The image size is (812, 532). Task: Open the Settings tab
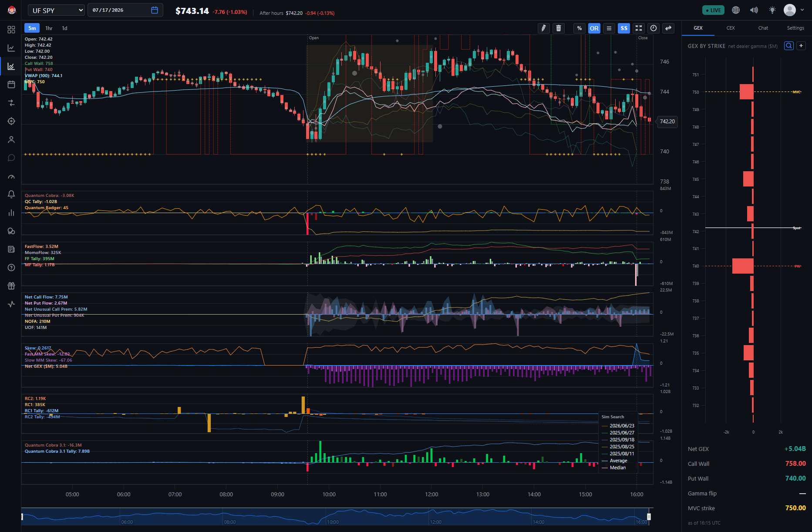(x=795, y=28)
